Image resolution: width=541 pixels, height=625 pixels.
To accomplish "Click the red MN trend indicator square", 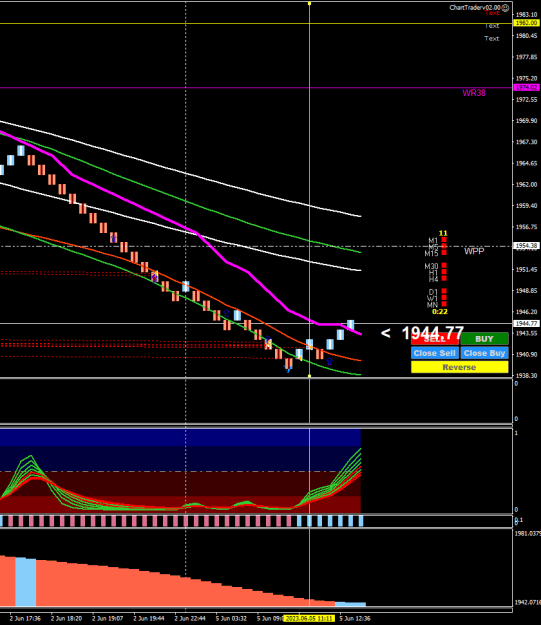I will coord(444,304).
